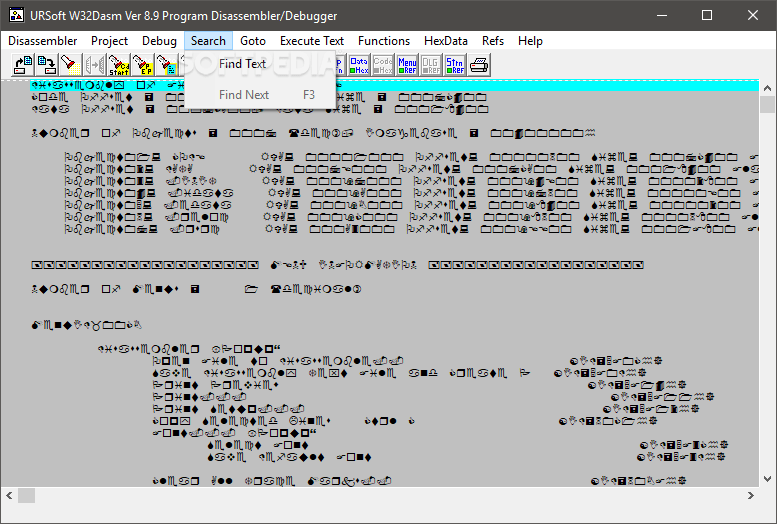Screen dimensions: 777x524
Task: Open the Help menu
Action: pyautogui.click(x=530, y=41)
